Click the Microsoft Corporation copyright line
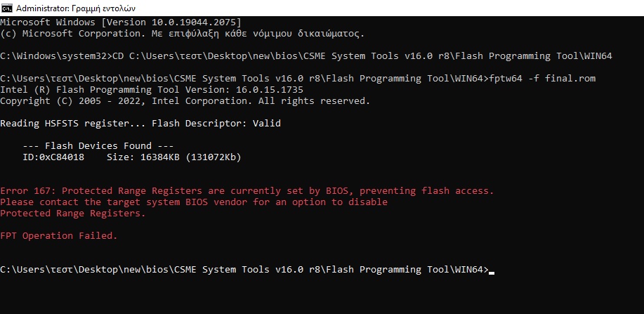 (x=183, y=34)
